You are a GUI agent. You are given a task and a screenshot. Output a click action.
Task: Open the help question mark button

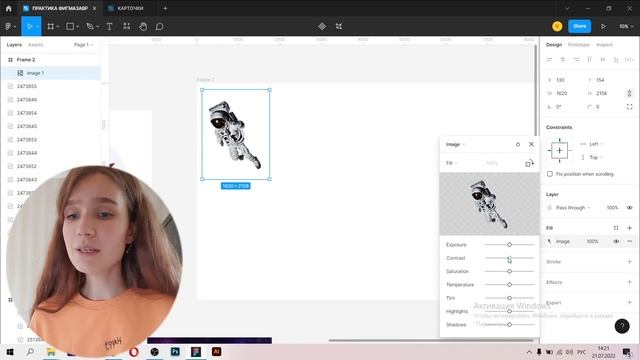(x=622, y=326)
